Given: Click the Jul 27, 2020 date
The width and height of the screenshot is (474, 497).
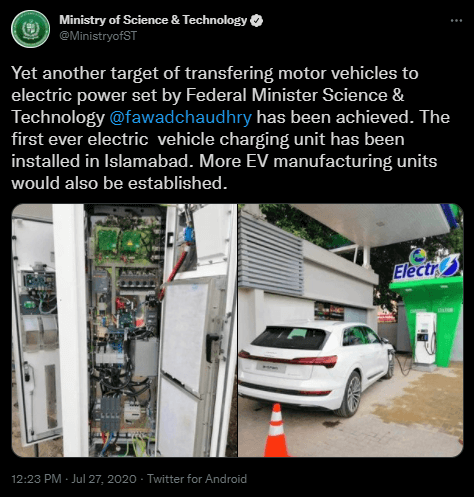Looking at the screenshot, I should [104, 479].
